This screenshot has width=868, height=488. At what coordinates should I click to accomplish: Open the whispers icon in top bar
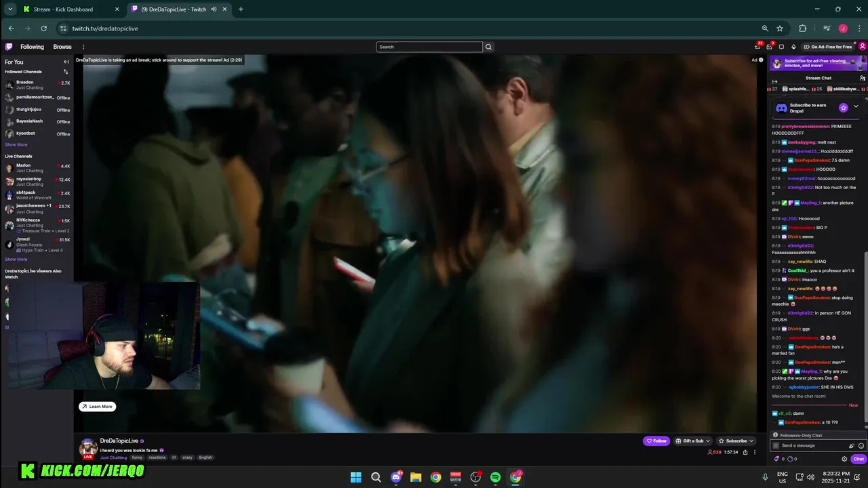[781, 47]
